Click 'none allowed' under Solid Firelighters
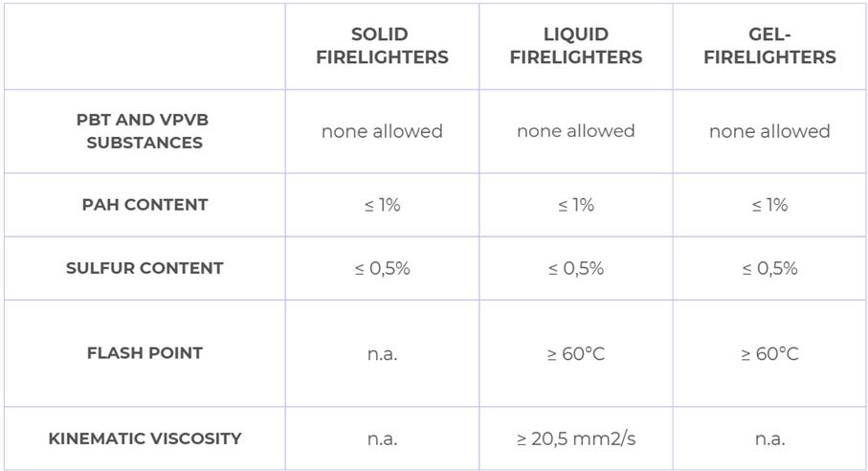The image size is (868, 471). (382, 131)
